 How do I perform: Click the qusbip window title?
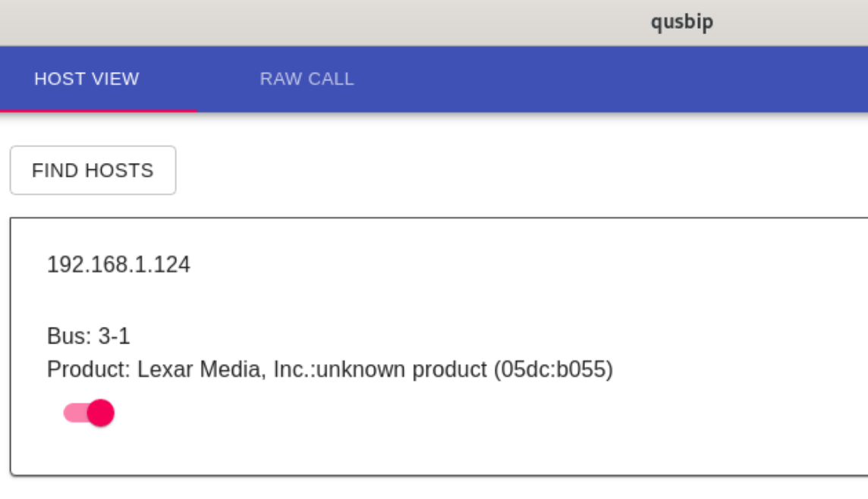tap(681, 22)
